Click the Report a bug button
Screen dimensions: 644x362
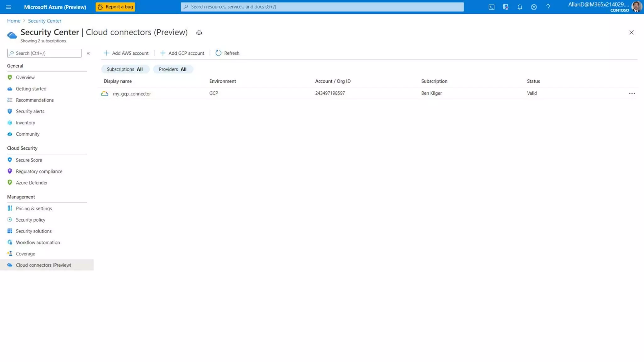[x=115, y=7]
